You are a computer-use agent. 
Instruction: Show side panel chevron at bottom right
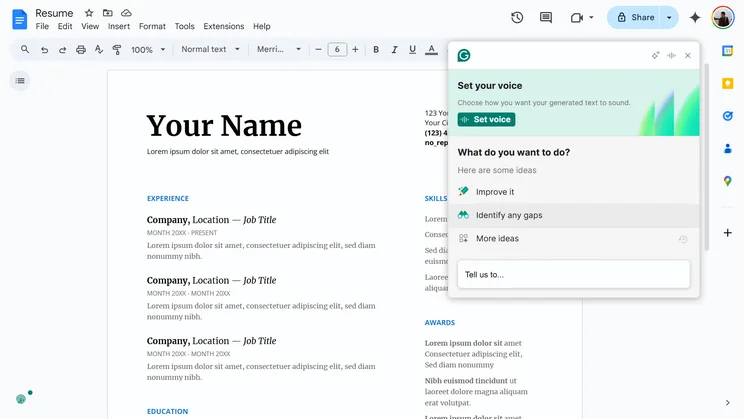[x=727, y=403]
